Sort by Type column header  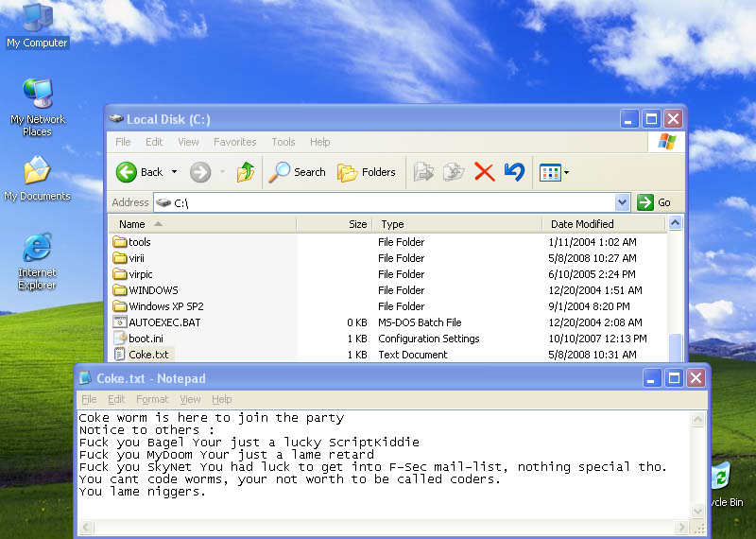[457, 224]
